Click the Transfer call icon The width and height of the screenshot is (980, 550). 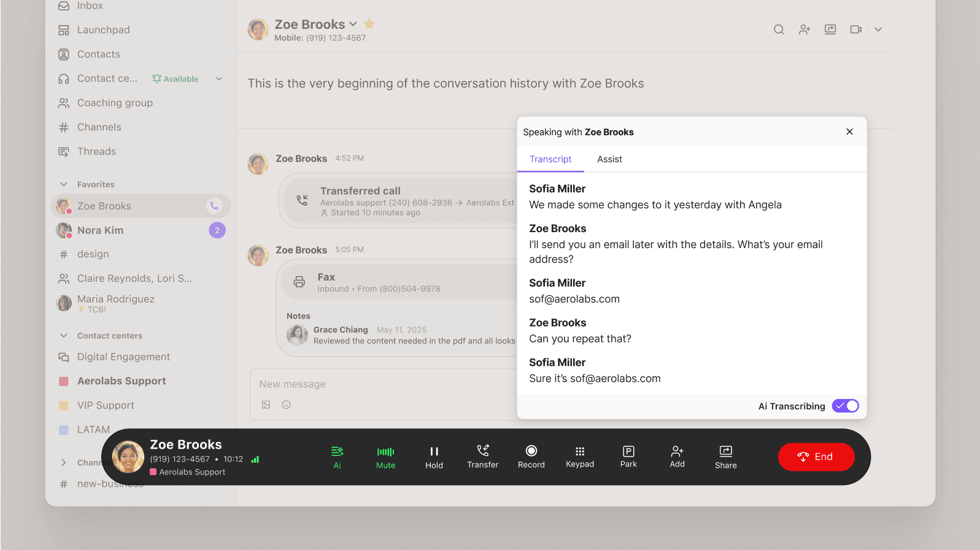pyautogui.click(x=482, y=451)
